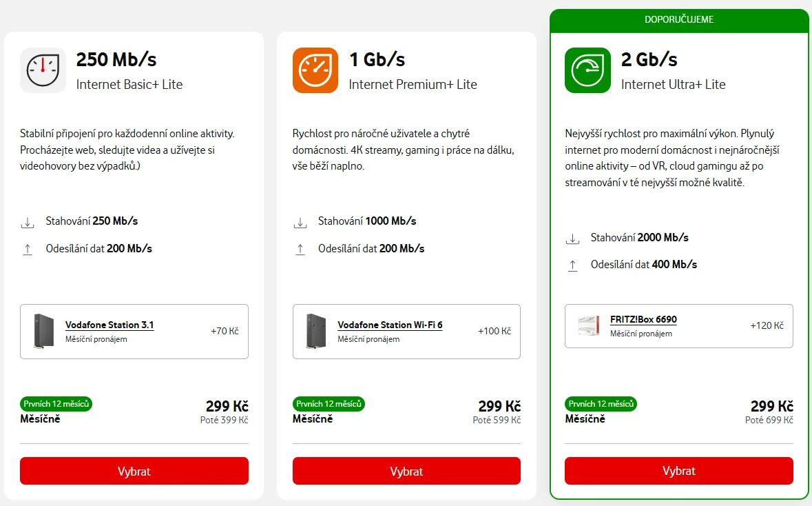Screen dimensions: 812x506
Task: Open the Vodafone Station Wi-Fi 6 link
Action: point(390,325)
